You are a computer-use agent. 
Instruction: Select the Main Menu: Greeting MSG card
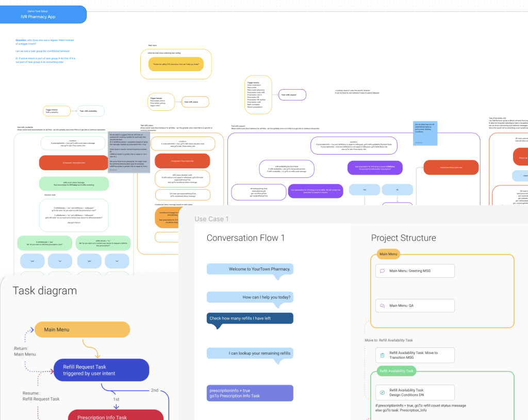point(415,271)
